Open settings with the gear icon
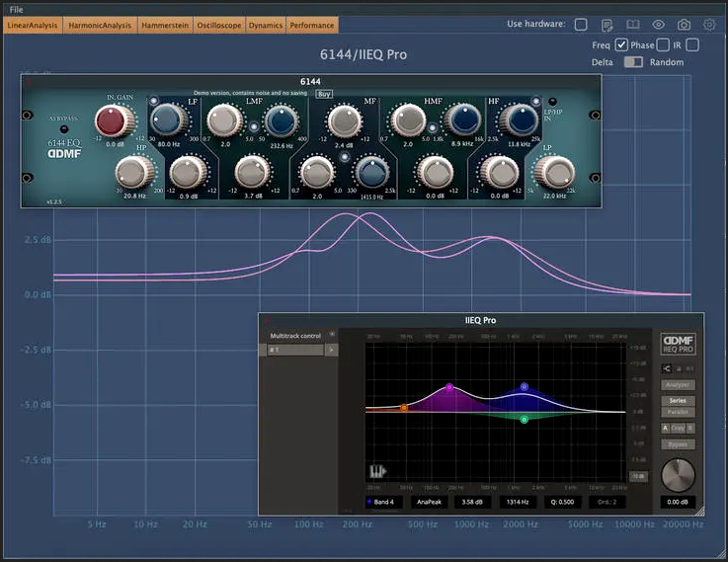The height and width of the screenshot is (562, 728). pyautogui.click(x=709, y=25)
